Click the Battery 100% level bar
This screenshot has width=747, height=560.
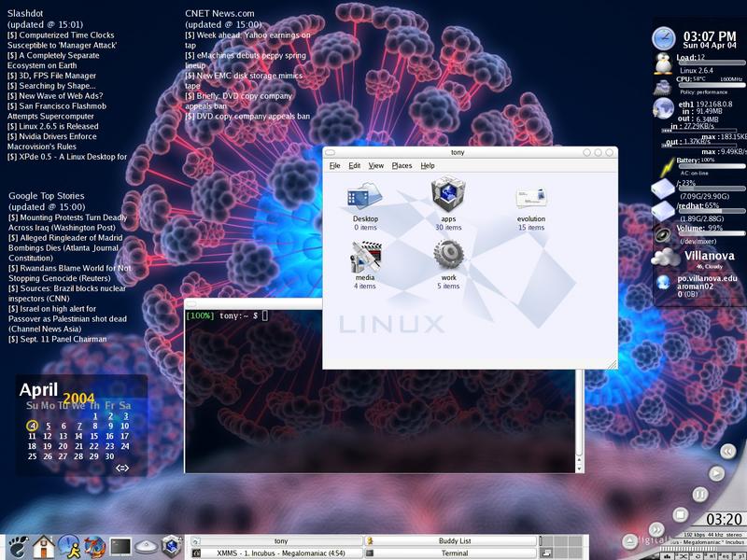click(x=711, y=166)
